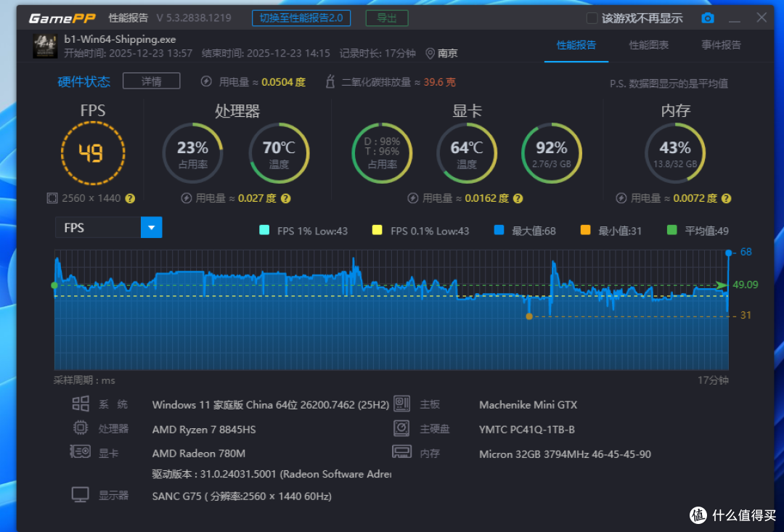The image size is (784, 532).
Task: Click the blue maximum 68 marker on chart
Action: coord(729,253)
